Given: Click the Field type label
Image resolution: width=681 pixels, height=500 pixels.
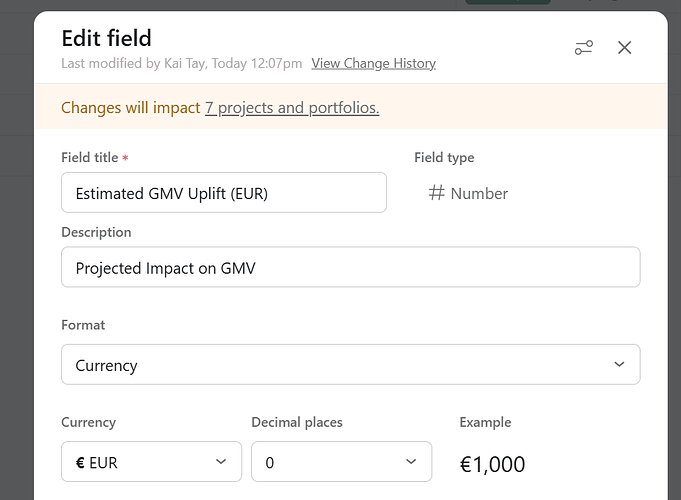Looking at the screenshot, I should 444,157.
